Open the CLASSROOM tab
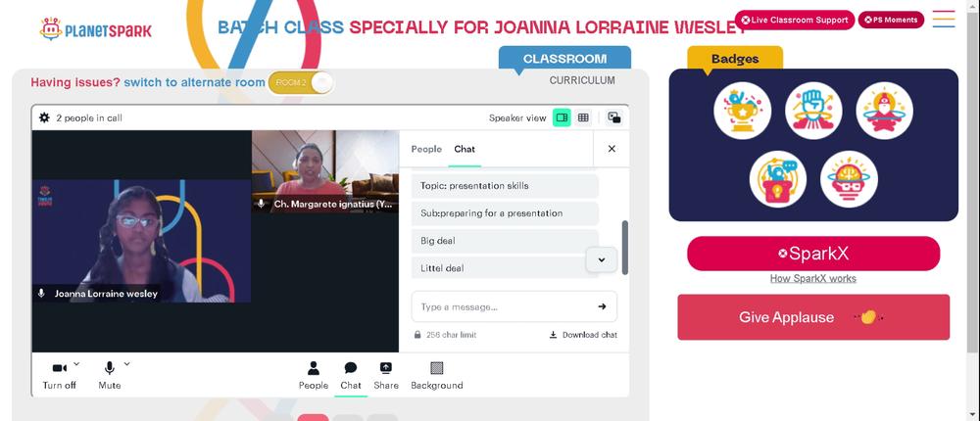Viewport: 980px width, 421px height. (x=565, y=58)
